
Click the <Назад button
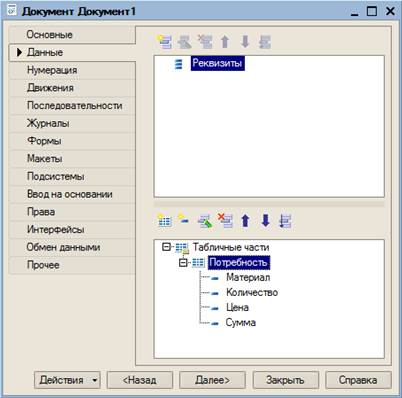tap(140, 380)
